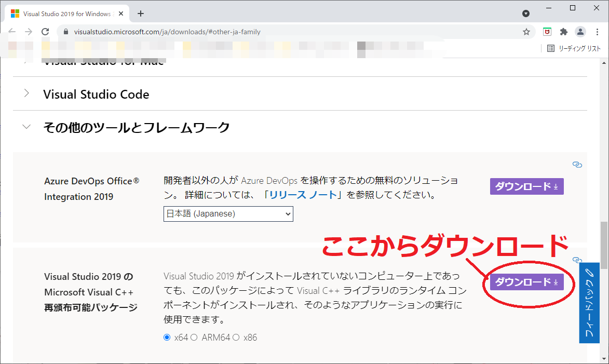
Task: Open the red shield extension icon
Action: click(547, 32)
